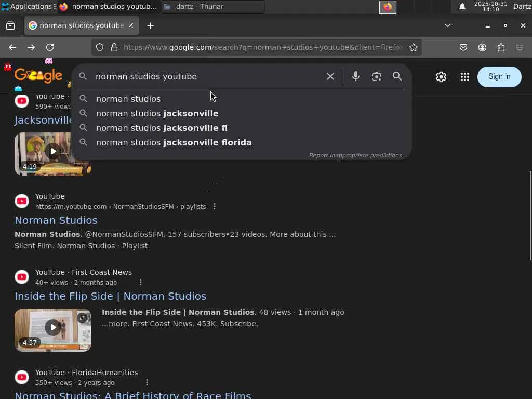The width and height of the screenshot is (532, 399).
Task: Open the notifications bell in the panel
Action: 462,7
